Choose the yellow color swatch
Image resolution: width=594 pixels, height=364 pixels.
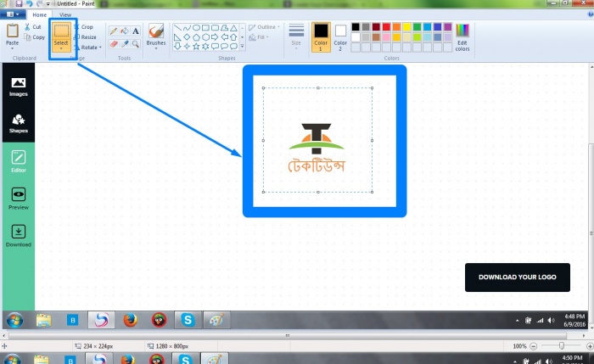pyautogui.click(x=406, y=27)
